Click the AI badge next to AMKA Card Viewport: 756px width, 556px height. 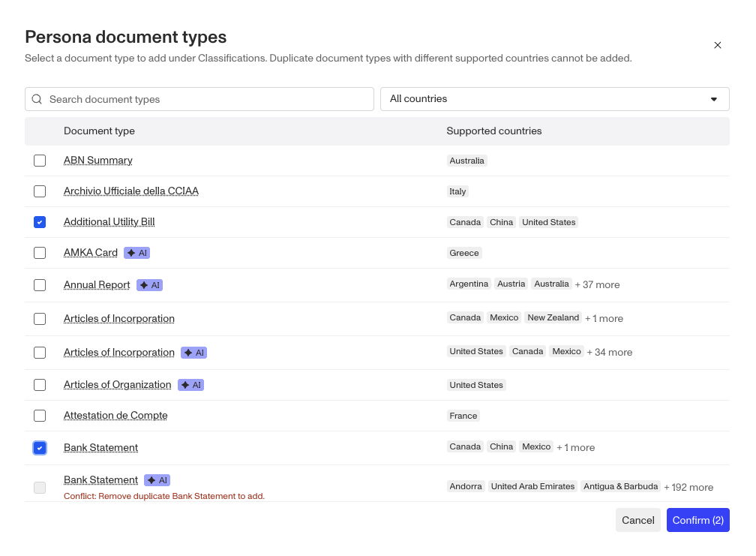pos(137,253)
